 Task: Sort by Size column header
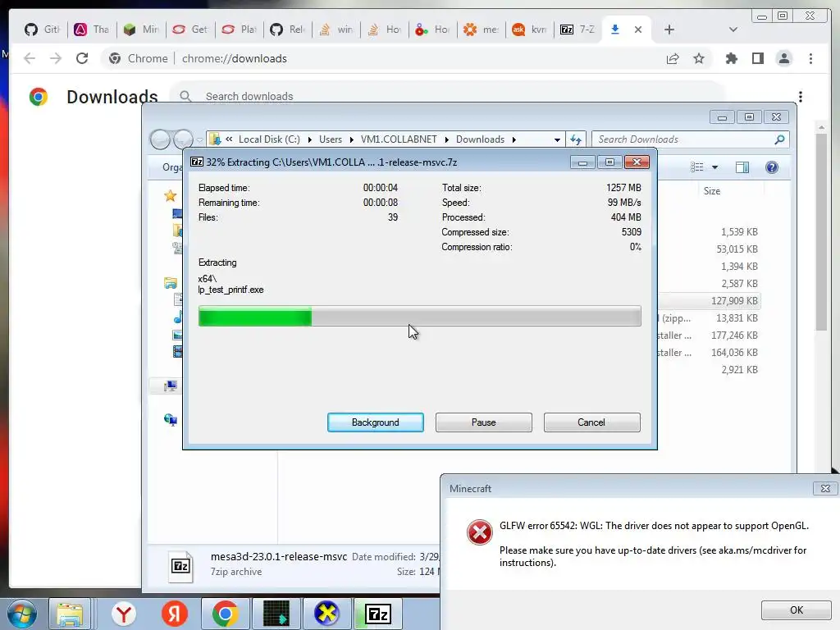point(712,190)
